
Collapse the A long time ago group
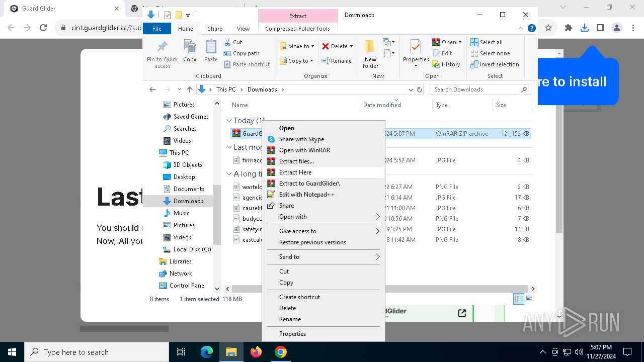(229, 174)
